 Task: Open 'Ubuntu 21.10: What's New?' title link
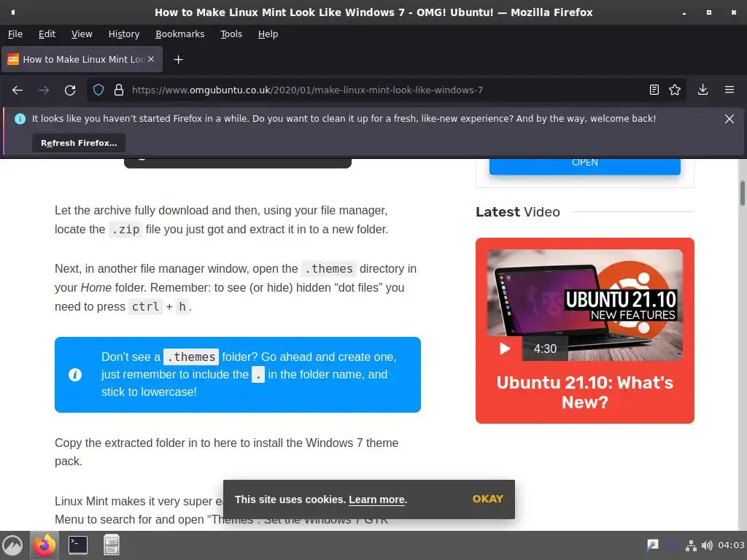click(x=584, y=392)
